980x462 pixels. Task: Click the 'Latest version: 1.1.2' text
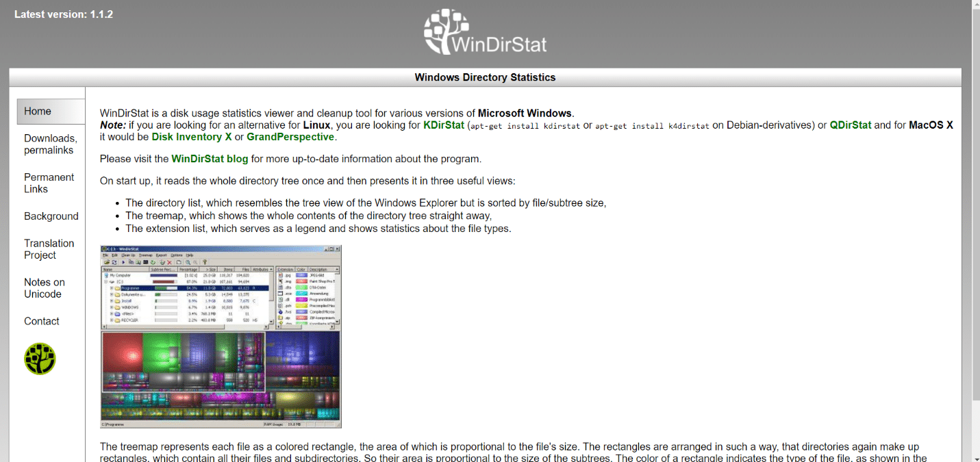(x=64, y=14)
